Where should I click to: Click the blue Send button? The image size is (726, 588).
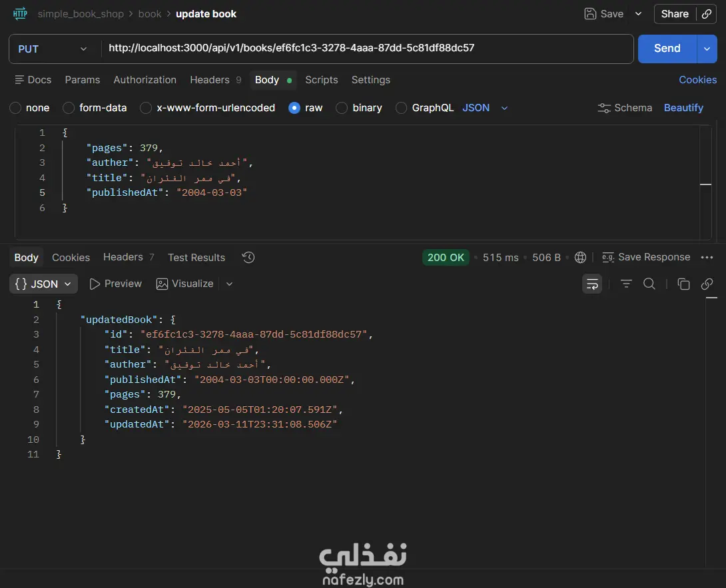point(667,49)
